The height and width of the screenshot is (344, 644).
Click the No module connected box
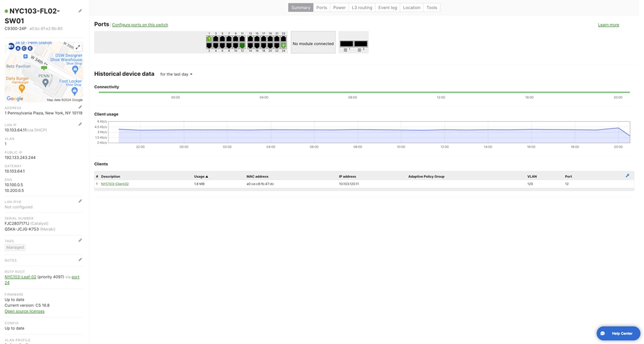coord(313,43)
